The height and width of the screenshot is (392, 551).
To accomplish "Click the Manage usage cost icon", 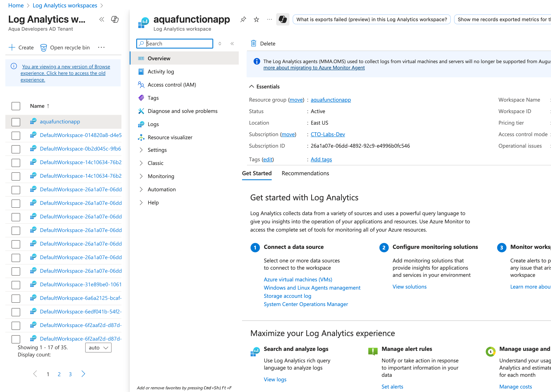I will [490, 351].
